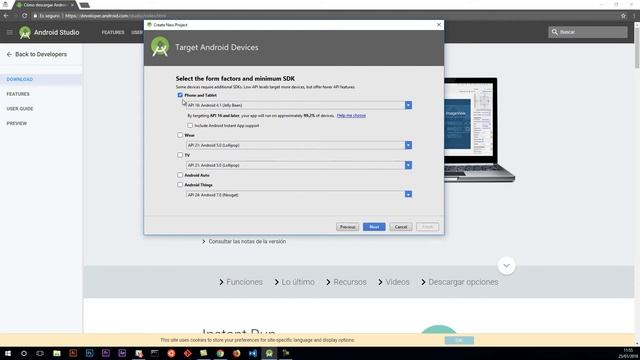The height and width of the screenshot is (360, 640).
Task: Click the Previous button in the dialog
Action: tap(347, 227)
